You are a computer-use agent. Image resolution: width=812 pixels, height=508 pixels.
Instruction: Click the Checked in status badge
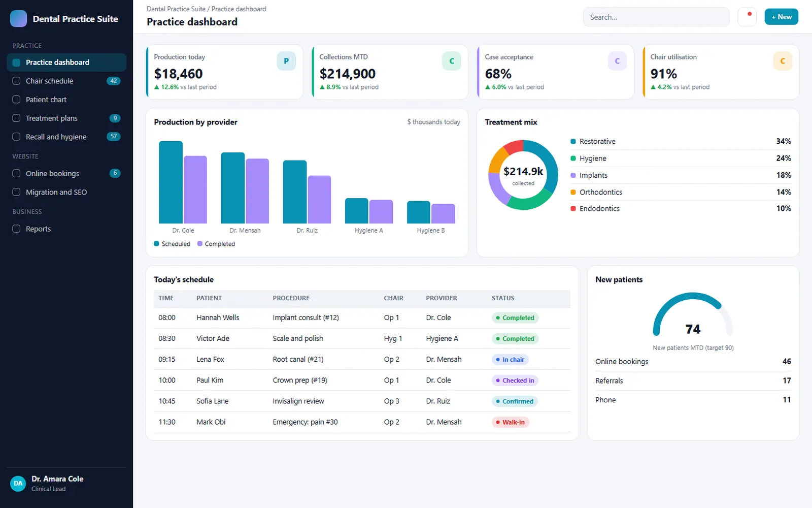515,380
